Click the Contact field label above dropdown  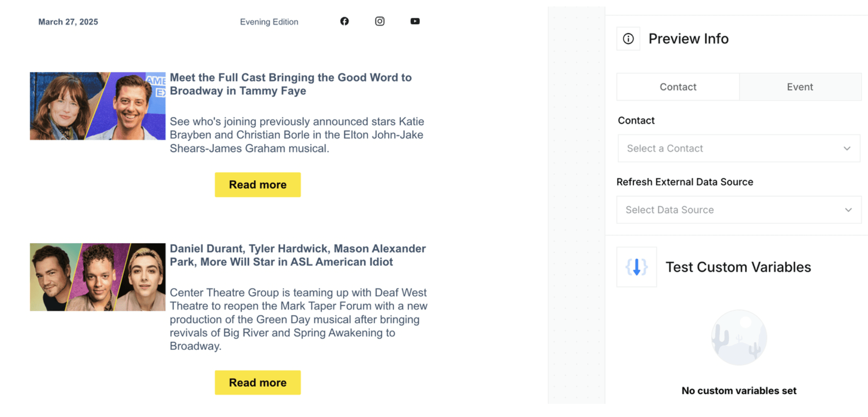click(636, 121)
